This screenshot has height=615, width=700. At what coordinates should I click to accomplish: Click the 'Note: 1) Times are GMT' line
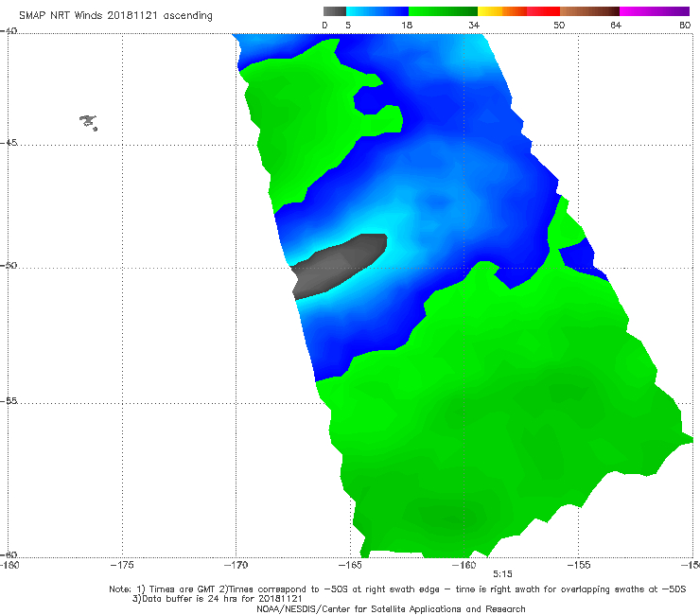397,589
